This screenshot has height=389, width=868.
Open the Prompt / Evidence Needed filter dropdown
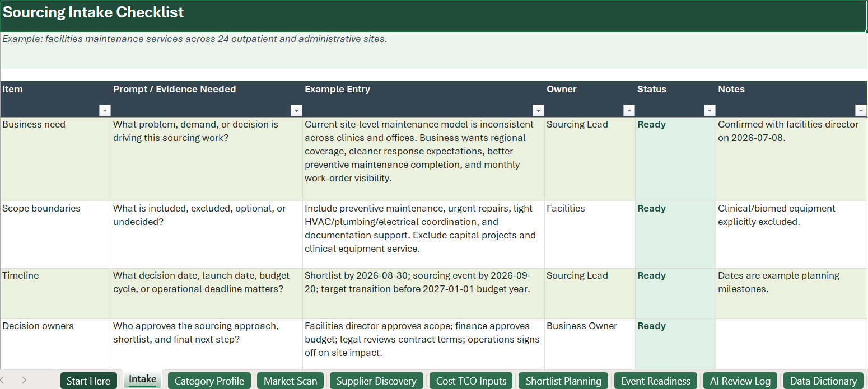pyautogui.click(x=296, y=110)
